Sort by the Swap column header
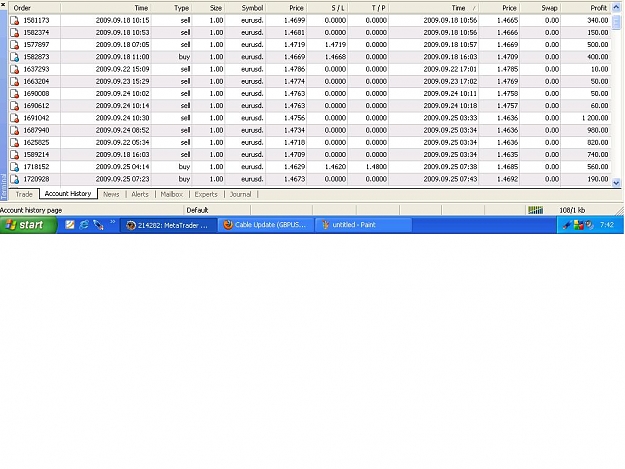 point(540,8)
